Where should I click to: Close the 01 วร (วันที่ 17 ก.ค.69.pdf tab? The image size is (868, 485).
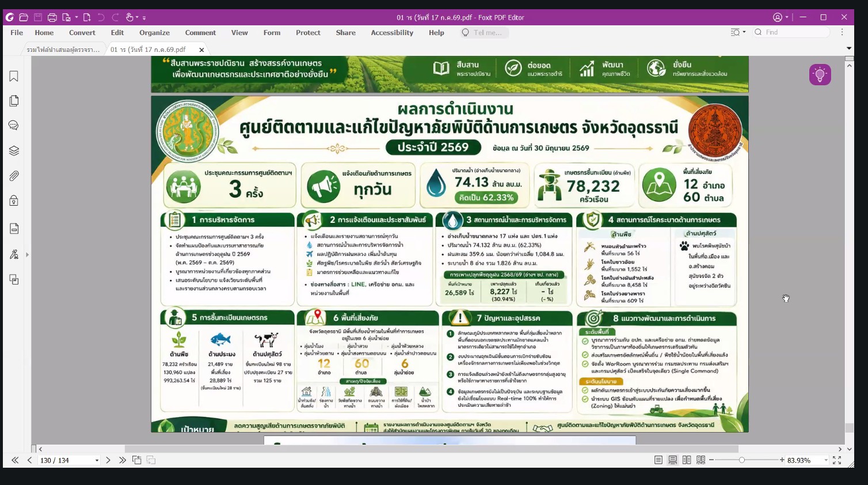pyautogui.click(x=201, y=50)
